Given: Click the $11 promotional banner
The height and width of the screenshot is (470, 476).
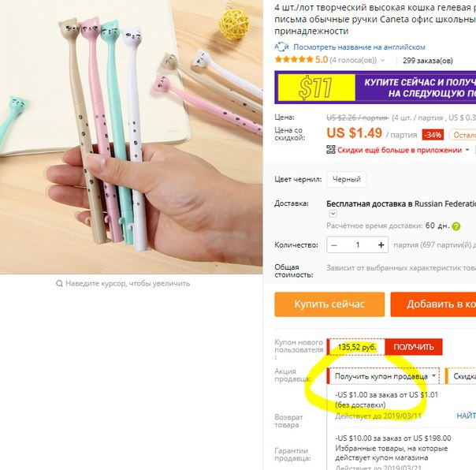Looking at the screenshot, I should pyautogui.click(x=375, y=88).
